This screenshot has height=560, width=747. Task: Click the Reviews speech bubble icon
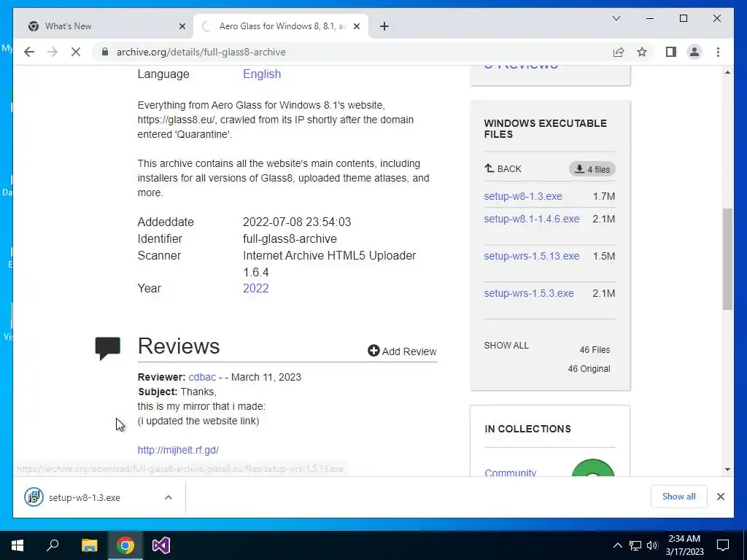[x=108, y=348]
